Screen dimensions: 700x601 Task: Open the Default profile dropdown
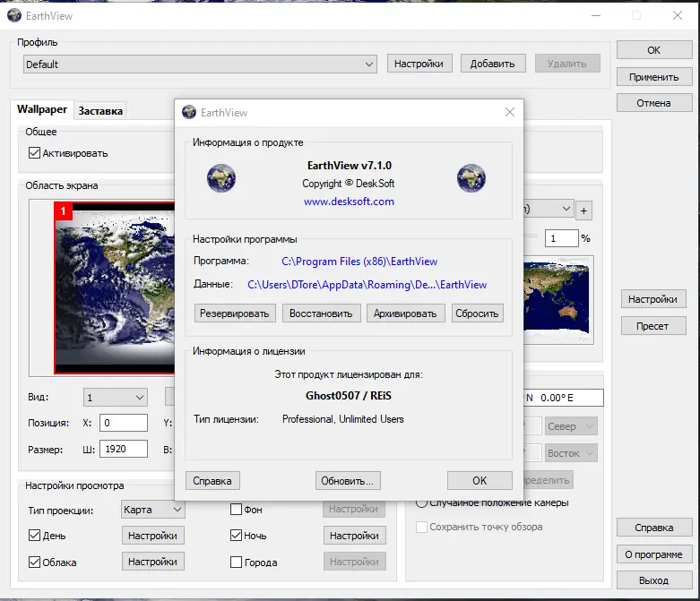coord(200,64)
